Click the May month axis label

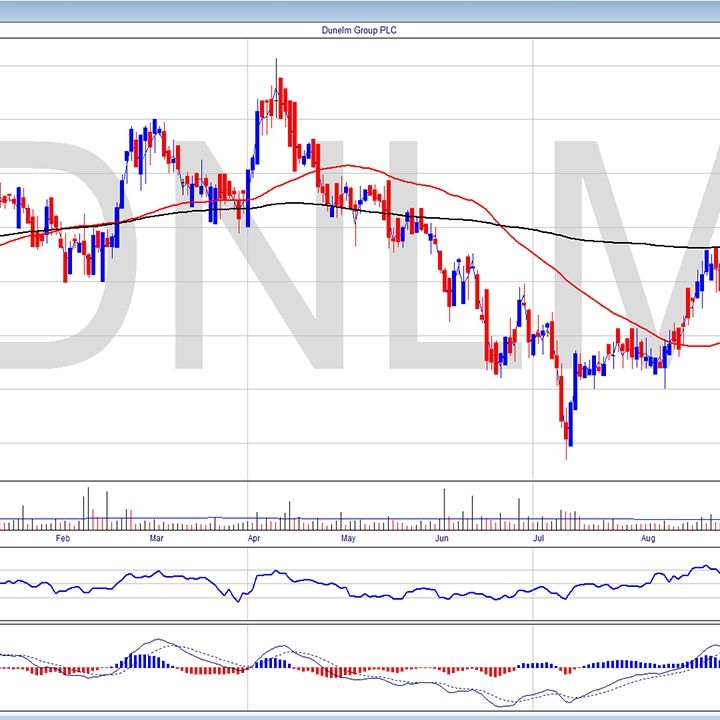(348, 539)
